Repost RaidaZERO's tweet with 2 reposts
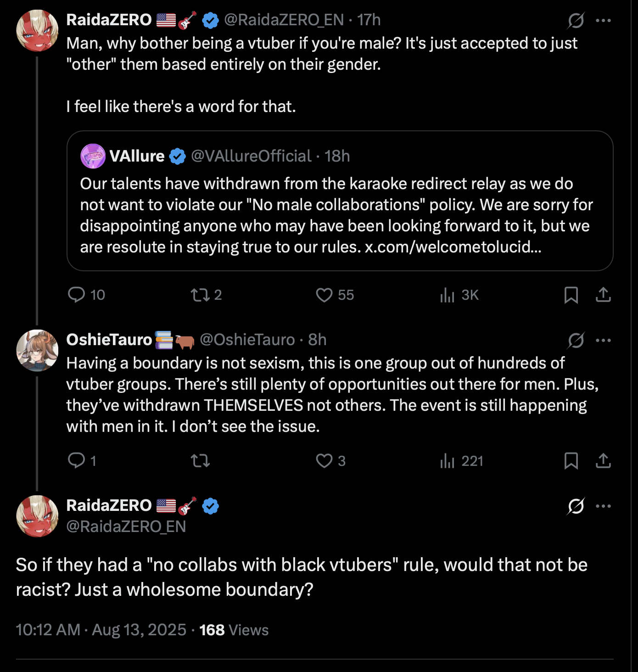Image resolution: width=638 pixels, height=672 pixels. (x=200, y=295)
